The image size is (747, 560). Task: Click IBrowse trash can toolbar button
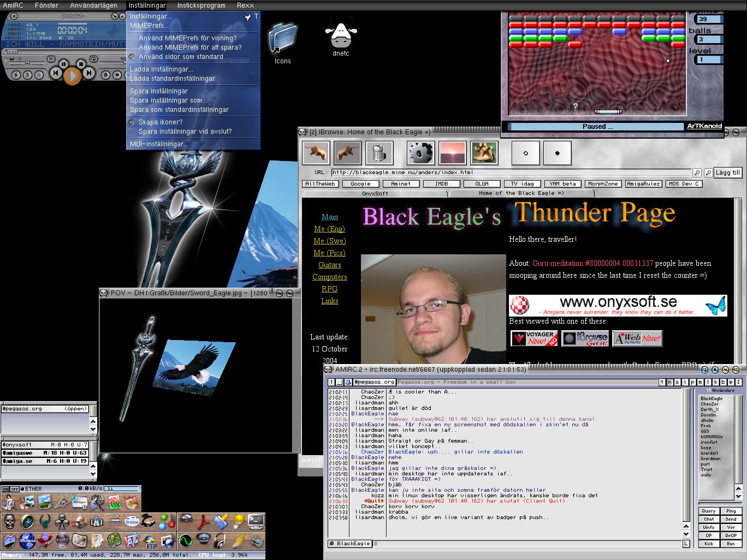point(380,153)
